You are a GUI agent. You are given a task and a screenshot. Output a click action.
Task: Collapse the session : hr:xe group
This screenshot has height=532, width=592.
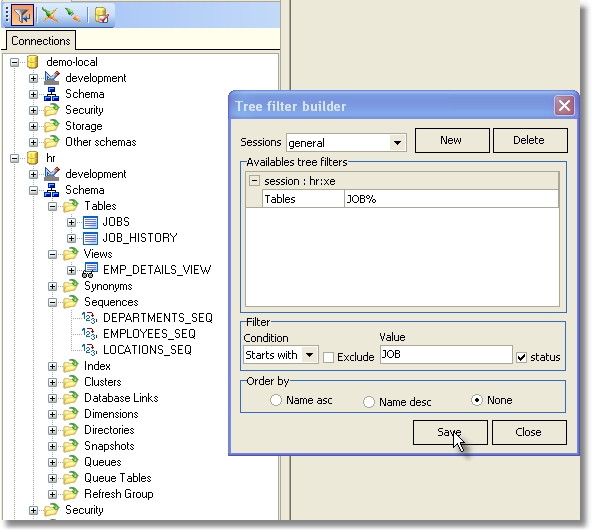254,181
